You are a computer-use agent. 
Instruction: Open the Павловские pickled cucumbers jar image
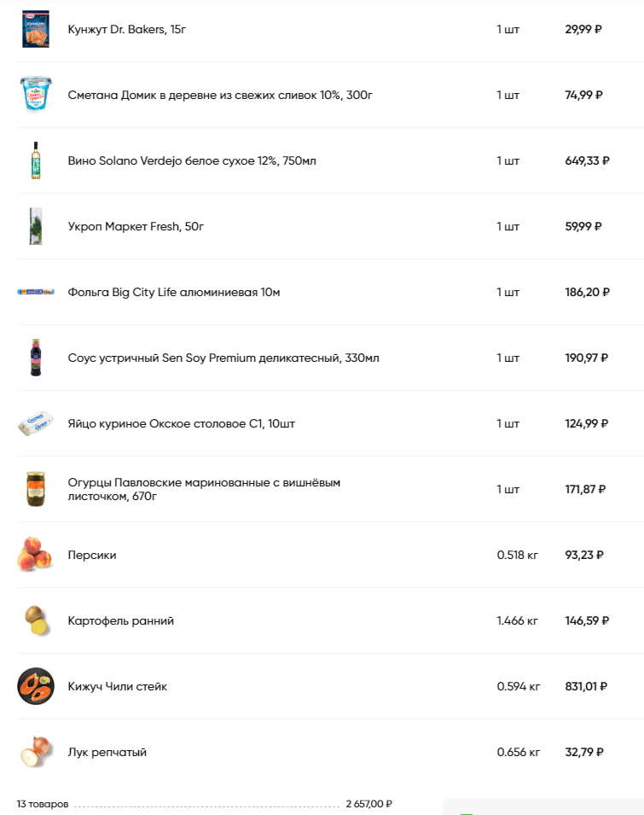coord(36,489)
